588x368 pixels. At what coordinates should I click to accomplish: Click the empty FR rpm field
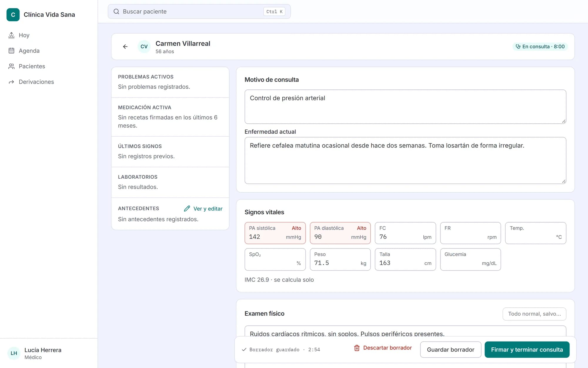[x=470, y=233]
